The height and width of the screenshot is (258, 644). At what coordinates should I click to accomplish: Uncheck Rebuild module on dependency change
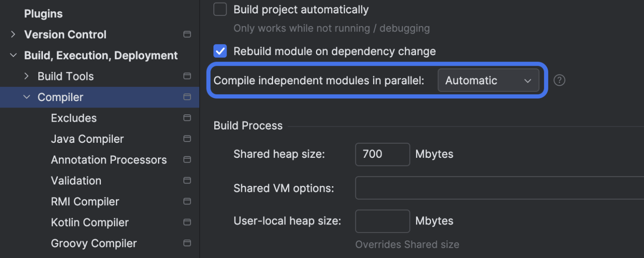click(220, 51)
